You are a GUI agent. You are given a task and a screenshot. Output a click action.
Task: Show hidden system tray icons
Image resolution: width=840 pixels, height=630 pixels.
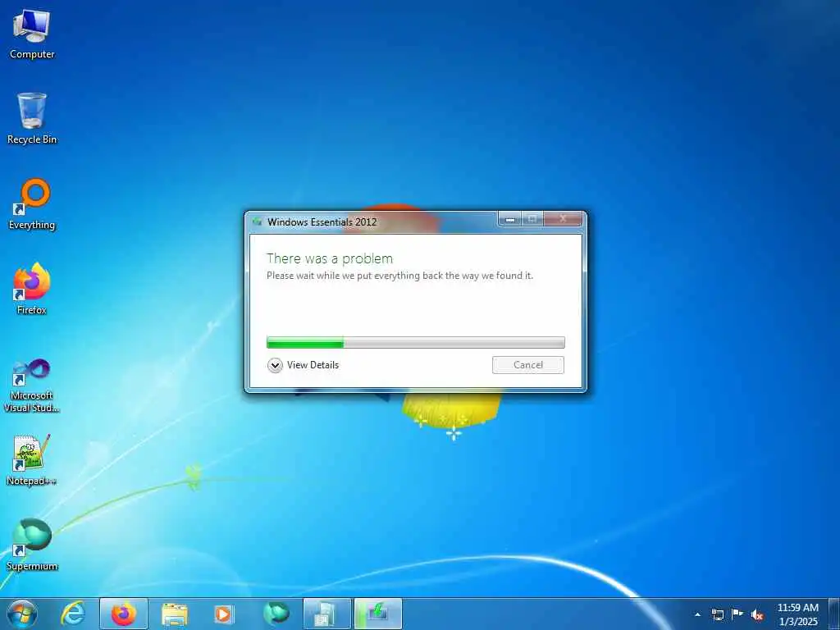click(x=697, y=614)
